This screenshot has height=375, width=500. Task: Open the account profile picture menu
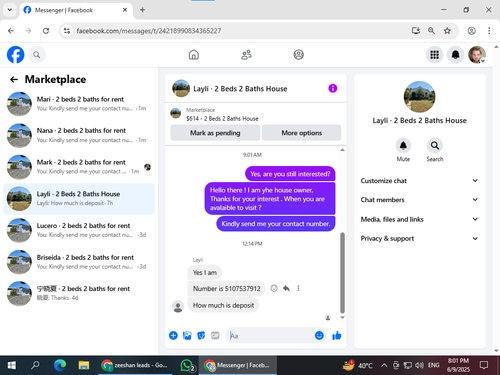(x=477, y=55)
